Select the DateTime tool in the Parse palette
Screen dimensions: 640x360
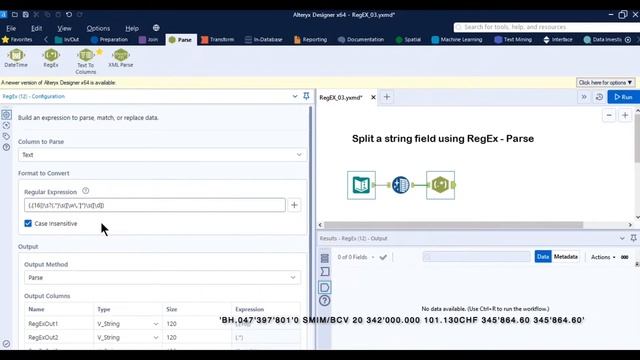point(16,58)
